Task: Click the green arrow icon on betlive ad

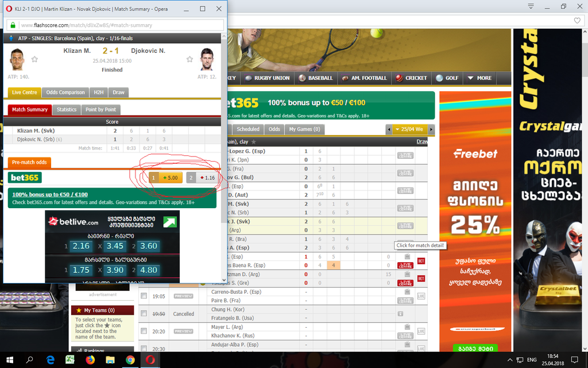Action: (170, 222)
